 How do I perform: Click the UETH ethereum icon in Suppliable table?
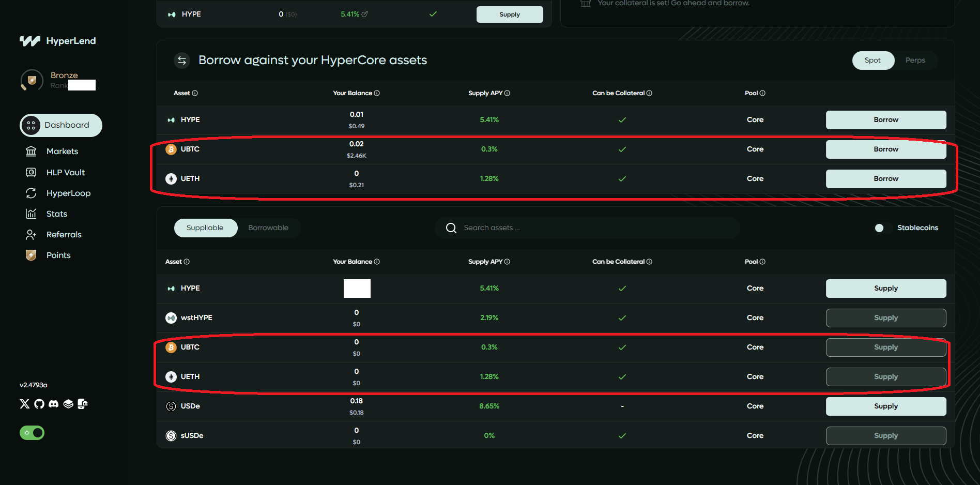pyautogui.click(x=171, y=377)
